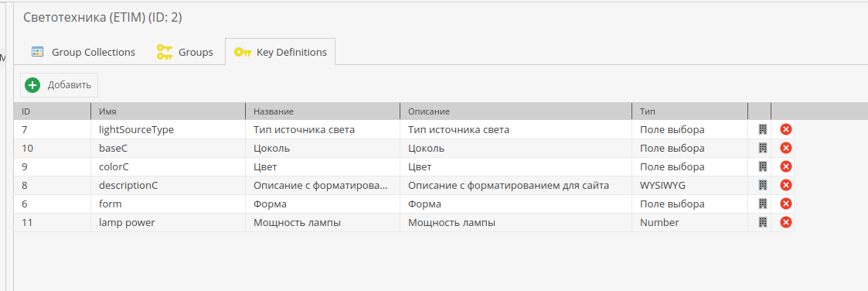Screen dimensions: 868x291
Task: Delete the lamp power row
Action: click(785, 222)
